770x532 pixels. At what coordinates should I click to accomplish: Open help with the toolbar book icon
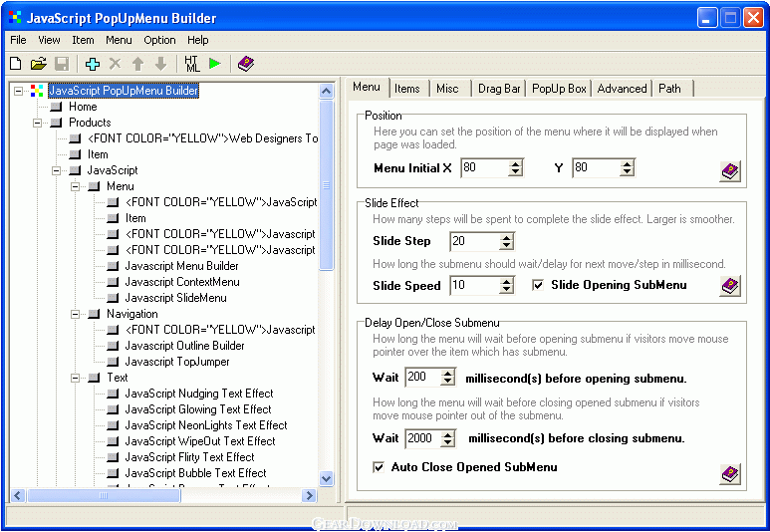246,64
